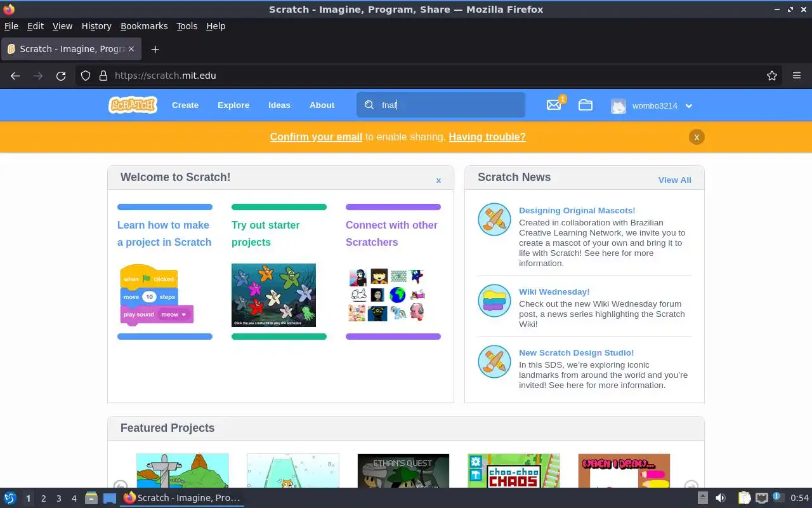The width and height of the screenshot is (812, 508).
Task: Open Ethan's Quest featured project thumbnail
Action: click(x=403, y=471)
